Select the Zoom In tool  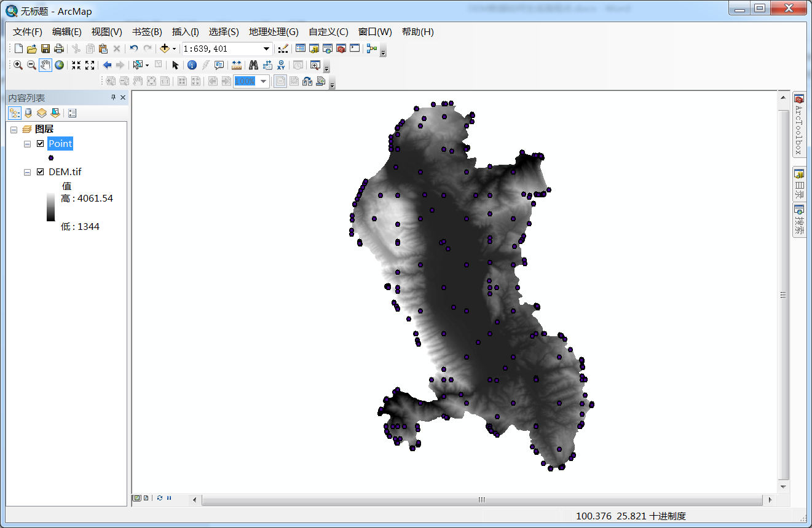tap(18, 65)
